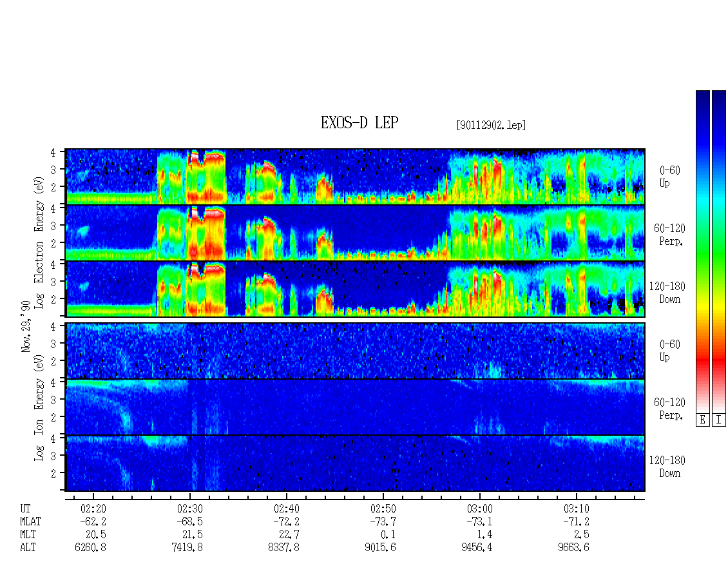The image size is (728, 564).
Task: Click the MLT value 21.5
Action: click(x=192, y=535)
